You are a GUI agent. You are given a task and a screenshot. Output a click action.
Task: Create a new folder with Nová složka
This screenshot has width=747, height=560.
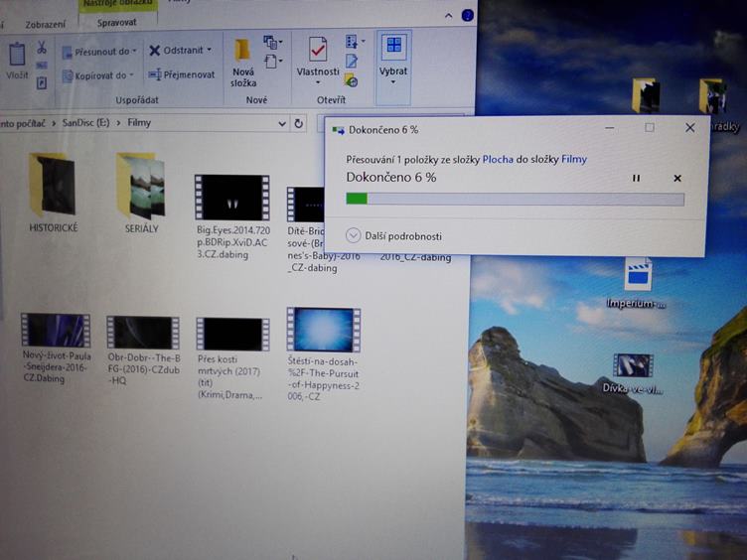[243, 64]
